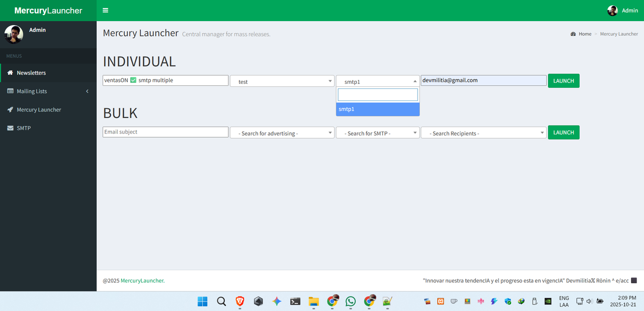Click the Mercury Launcher breadcrumb text

click(x=619, y=34)
